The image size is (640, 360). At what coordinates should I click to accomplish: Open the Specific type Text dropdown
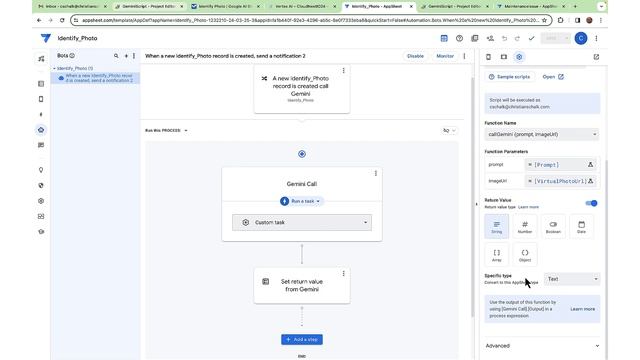pyautogui.click(x=572, y=279)
